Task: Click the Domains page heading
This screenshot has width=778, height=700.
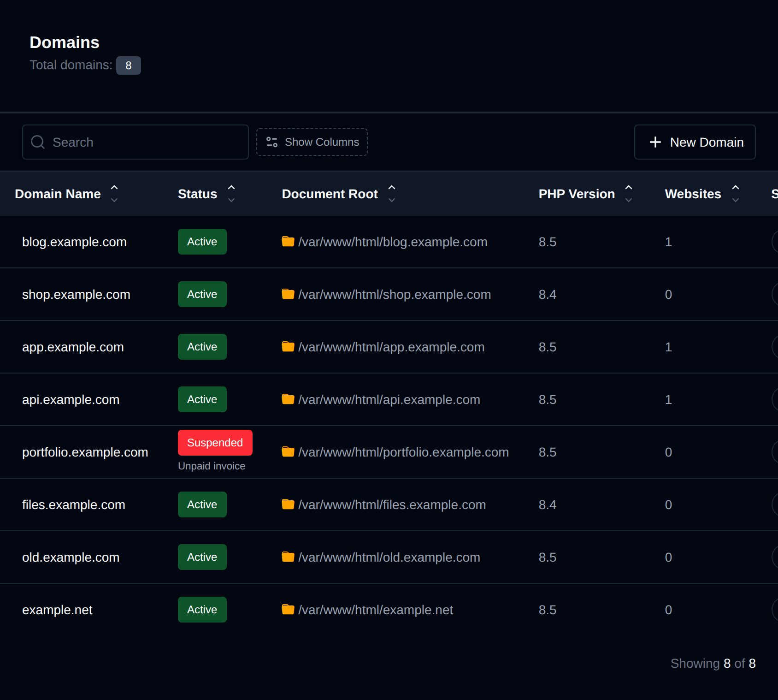Action: pyautogui.click(x=65, y=42)
